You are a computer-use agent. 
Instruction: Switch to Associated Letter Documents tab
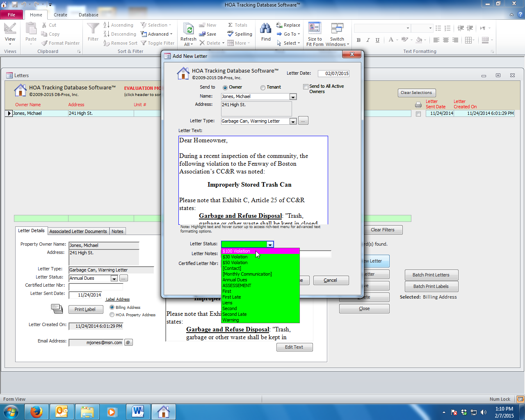(x=78, y=231)
